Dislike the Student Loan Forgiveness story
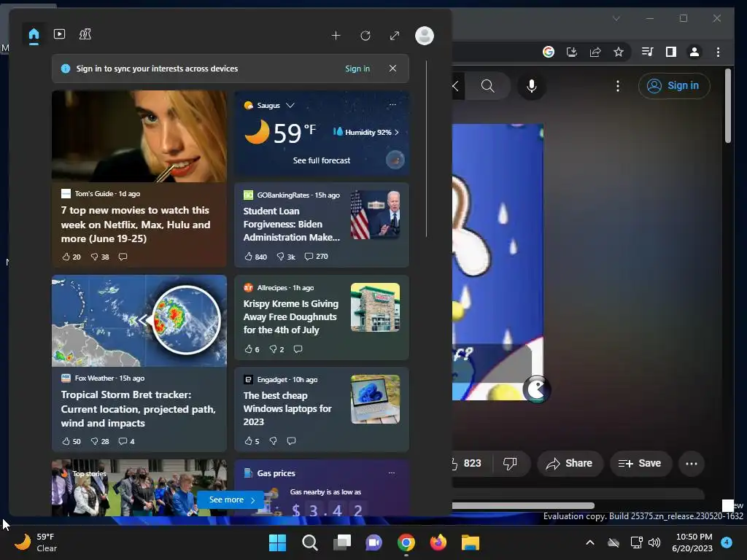The width and height of the screenshot is (747, 560). point(286,257)
